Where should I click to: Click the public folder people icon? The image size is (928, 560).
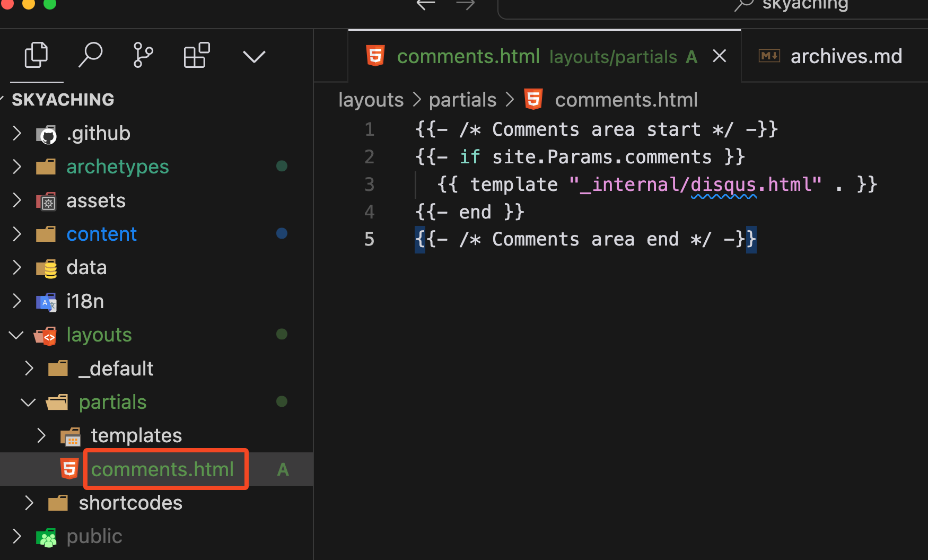[x=47, y=537]
